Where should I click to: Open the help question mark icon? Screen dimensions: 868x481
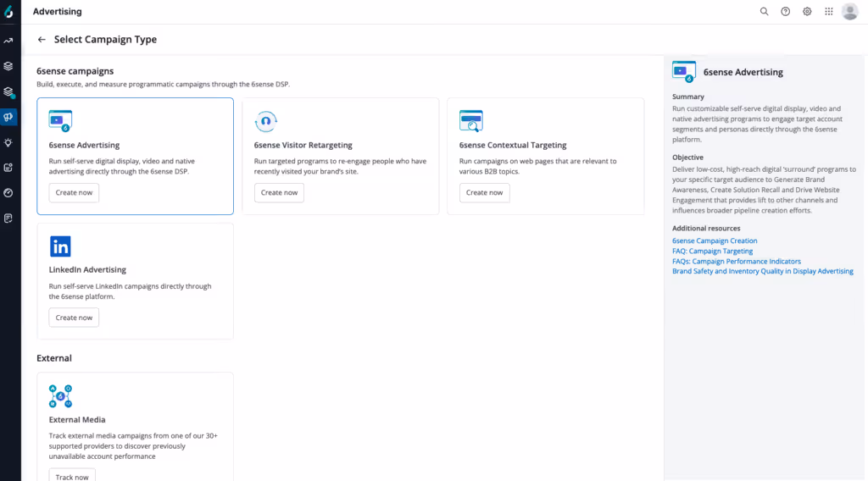click(786, 12)
